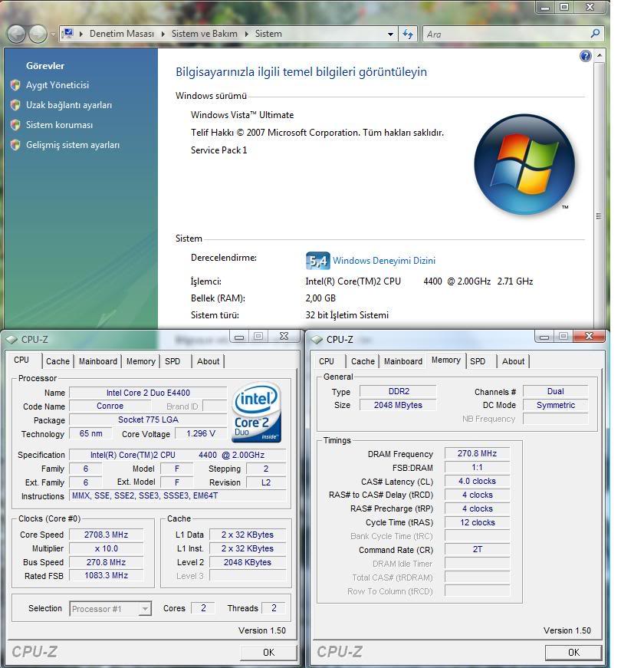Click the shield icon beside Sistem koruması
The height and width of the screenshot is (668, 644).
pyautogui.click(x=15, y=125)
